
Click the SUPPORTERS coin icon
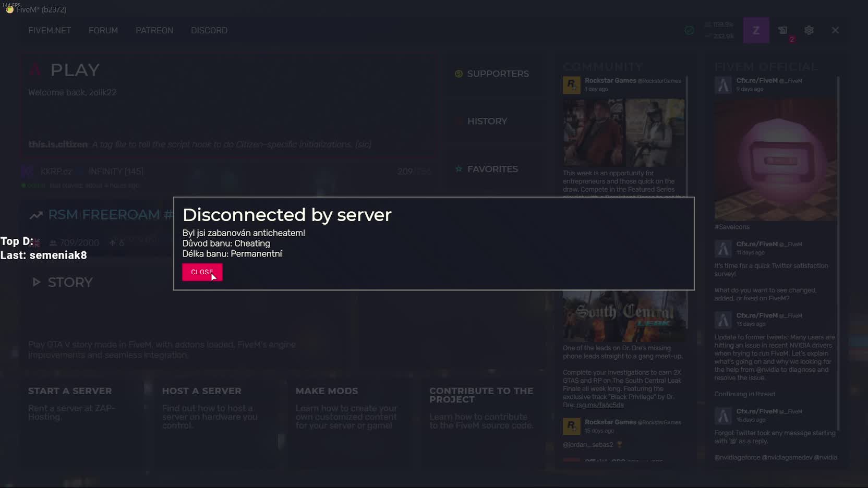click(x=459, y=74)
